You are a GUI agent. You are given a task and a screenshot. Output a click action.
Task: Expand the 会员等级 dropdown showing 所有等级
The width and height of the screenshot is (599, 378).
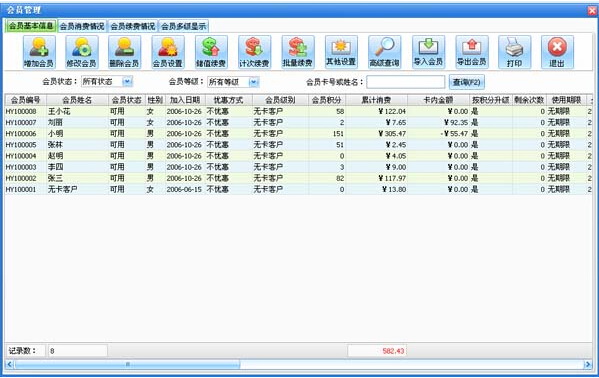coord(254,82)
